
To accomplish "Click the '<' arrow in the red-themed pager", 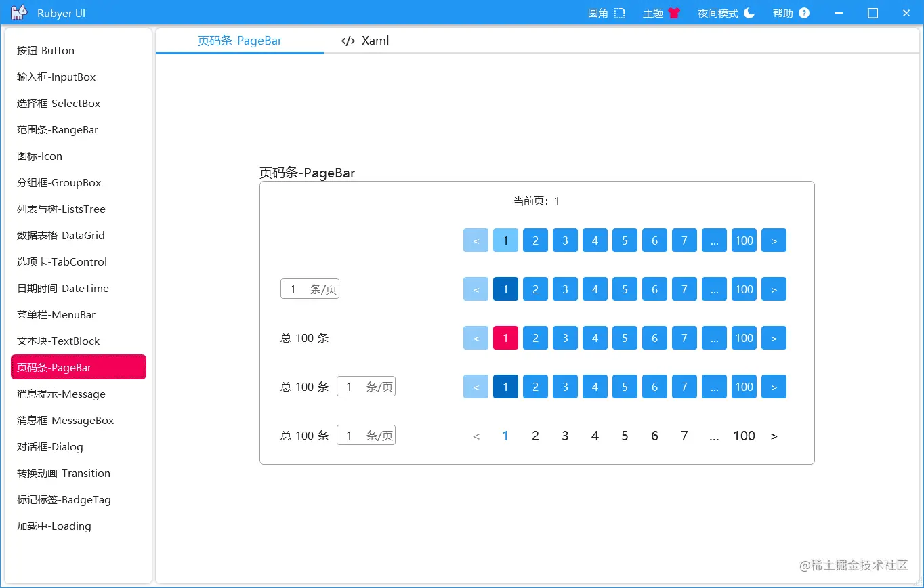I will pos(476,337).
